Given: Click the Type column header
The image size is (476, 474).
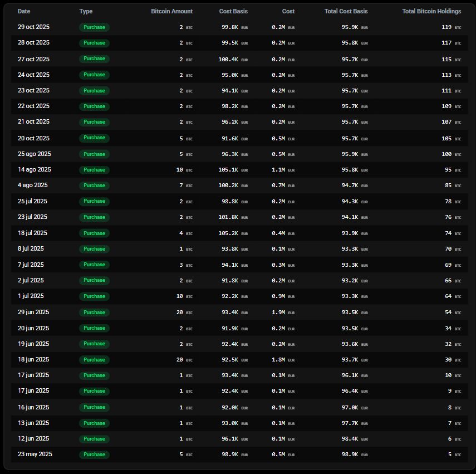Looking at the screenshot, I should (86, 11).
